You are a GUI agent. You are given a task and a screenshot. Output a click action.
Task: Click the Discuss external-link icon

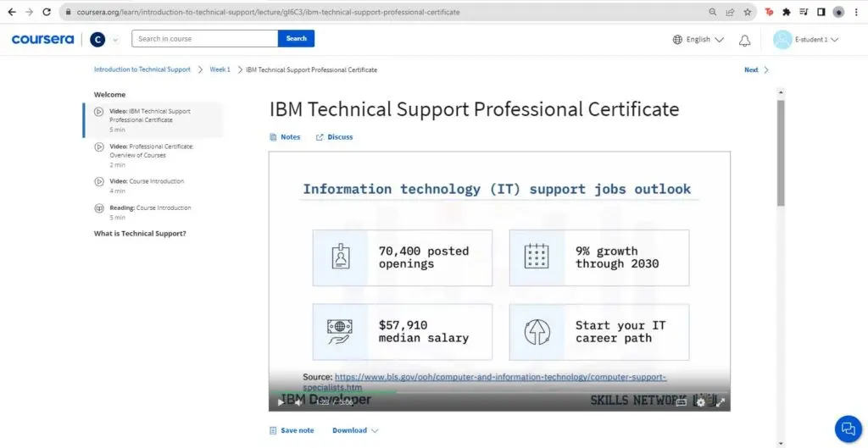point(320,137)
